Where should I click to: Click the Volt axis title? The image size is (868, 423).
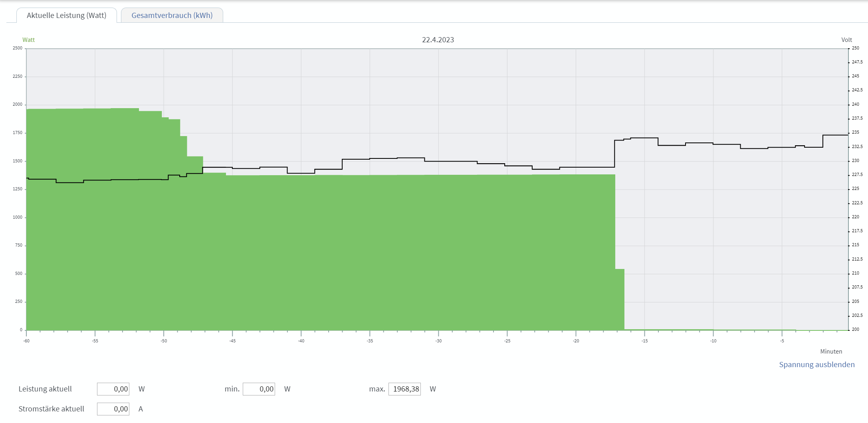coord(846,40)
